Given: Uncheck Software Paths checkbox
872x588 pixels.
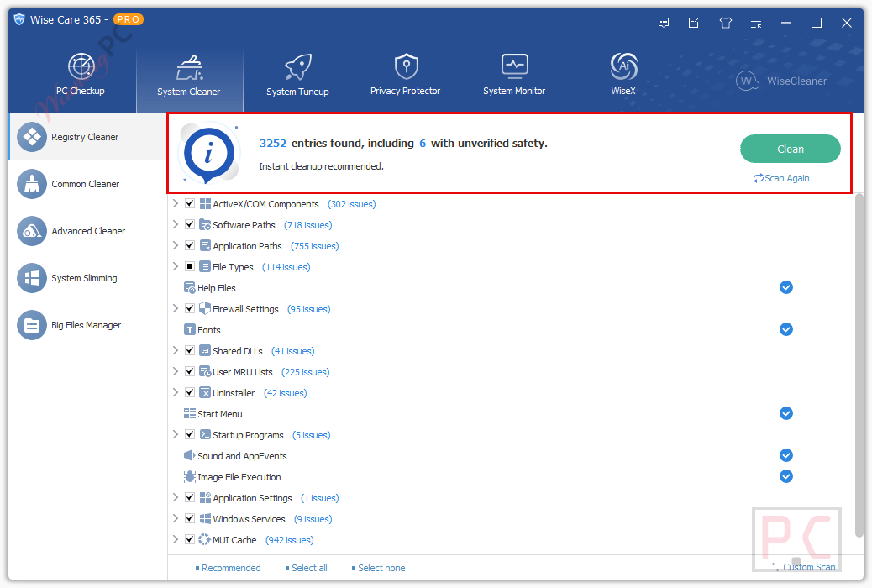Looking at the screenshot, I should (190, 224).
